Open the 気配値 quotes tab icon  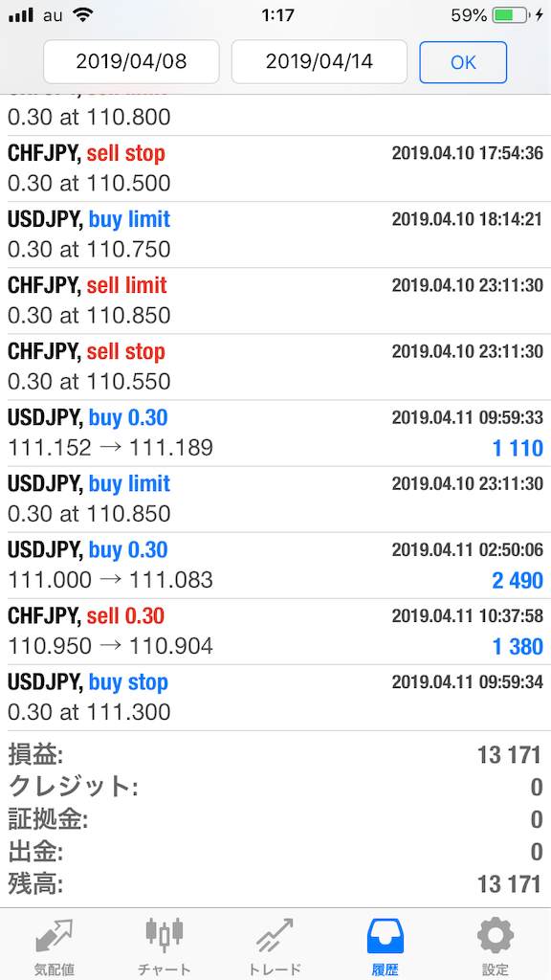pyautogui.click(x=55, y=936)
